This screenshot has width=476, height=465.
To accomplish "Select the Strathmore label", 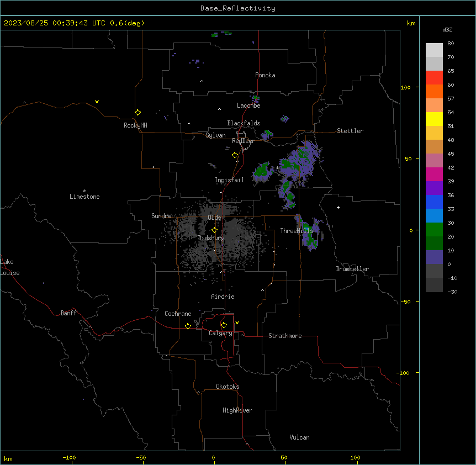I will click(x=285, y=336).
